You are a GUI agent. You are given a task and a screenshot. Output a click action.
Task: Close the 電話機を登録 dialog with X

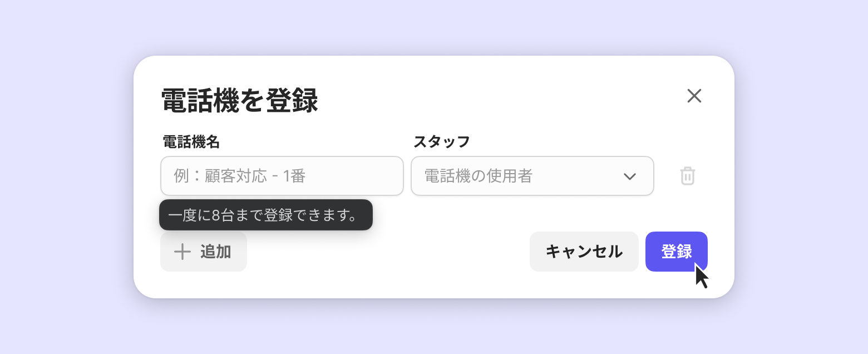[694, 96]
